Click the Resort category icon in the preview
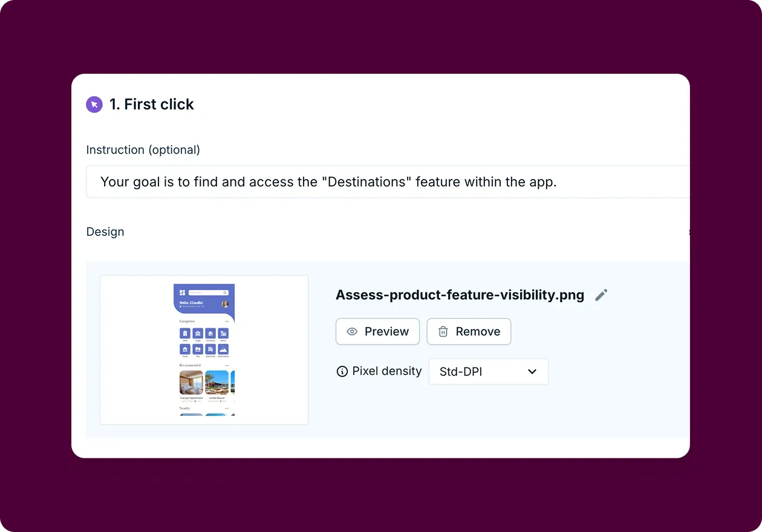 tap(223, 333)
